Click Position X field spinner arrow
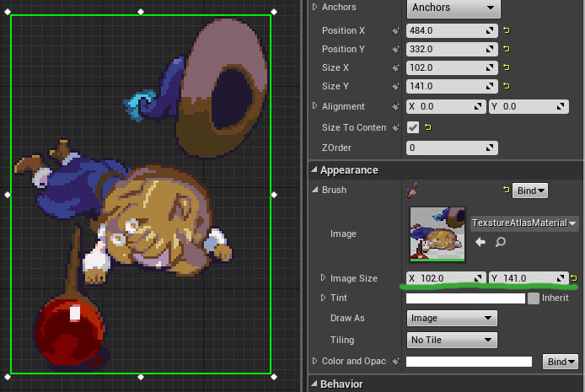This screenshot has width=585, height=392. pos(490,30)
